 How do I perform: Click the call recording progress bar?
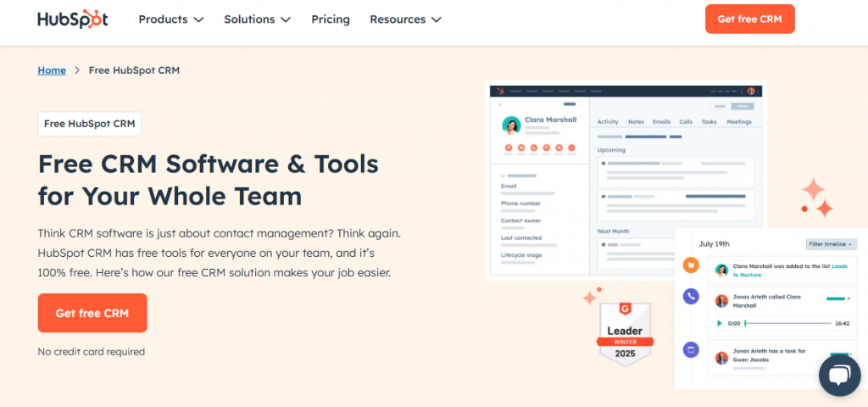tap(787, 323)
